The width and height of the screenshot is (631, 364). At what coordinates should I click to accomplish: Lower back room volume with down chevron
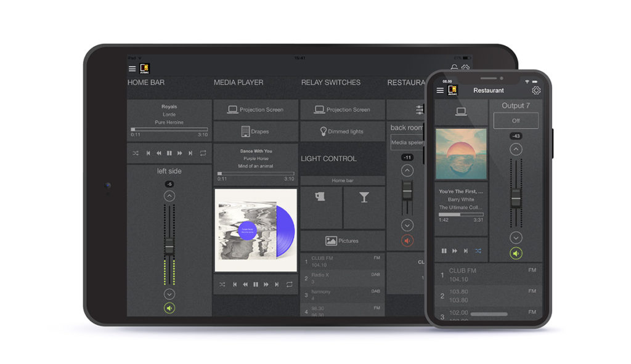point(407,225)
